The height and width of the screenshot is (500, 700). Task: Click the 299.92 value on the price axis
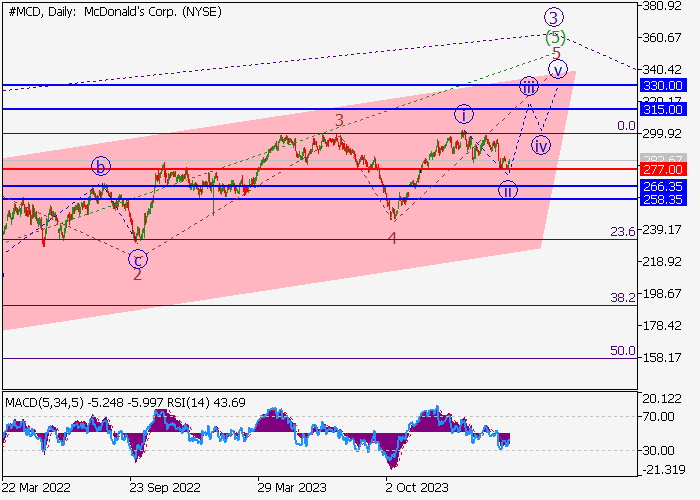pos(662,133)
